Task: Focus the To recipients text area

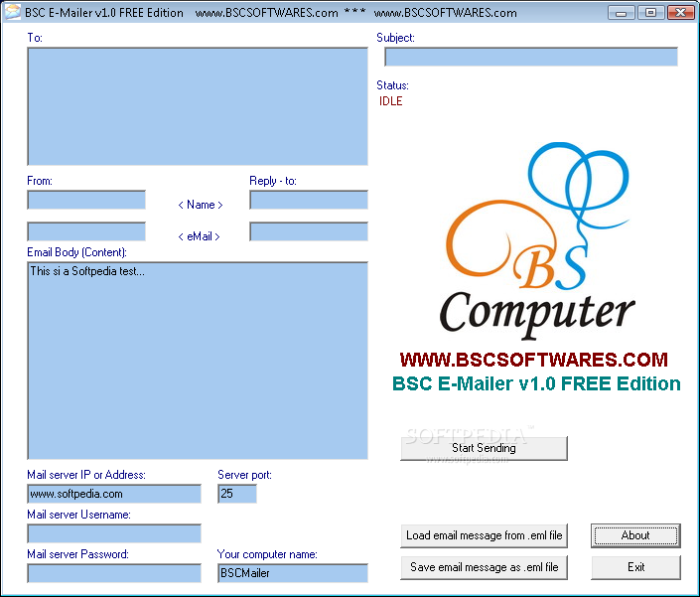Action: [198, 106]
